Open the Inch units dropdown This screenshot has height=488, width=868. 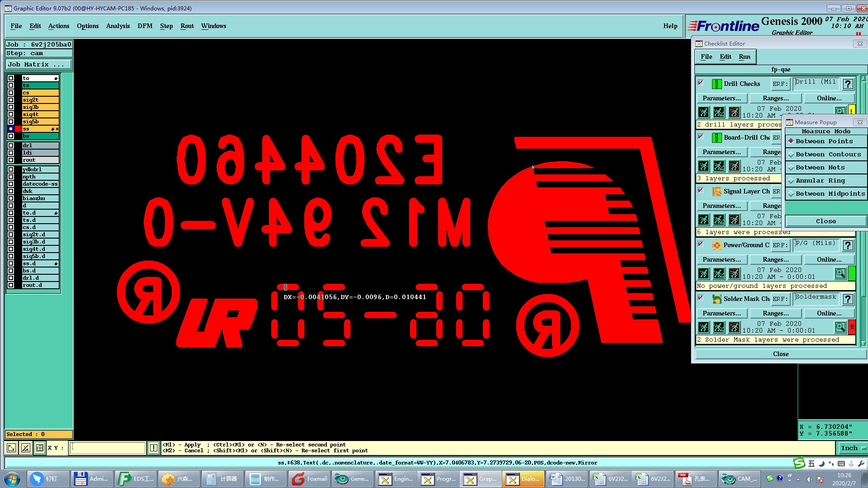point(853,448)
